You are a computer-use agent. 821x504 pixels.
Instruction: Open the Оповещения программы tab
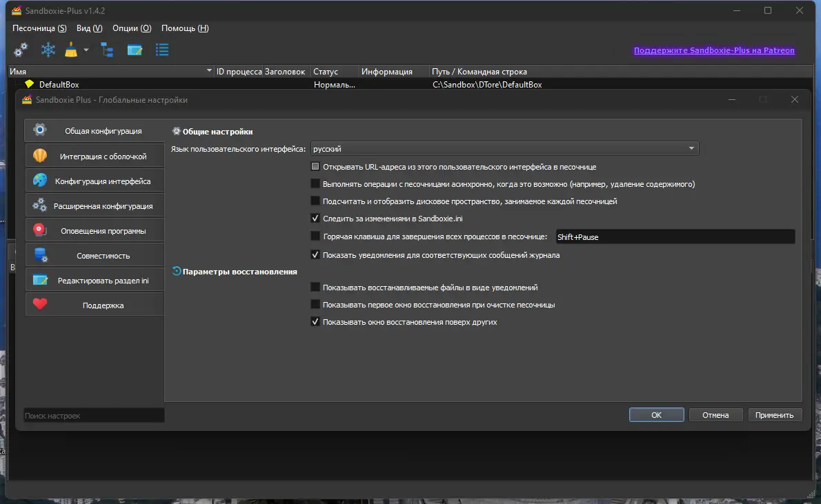[95, 231]
